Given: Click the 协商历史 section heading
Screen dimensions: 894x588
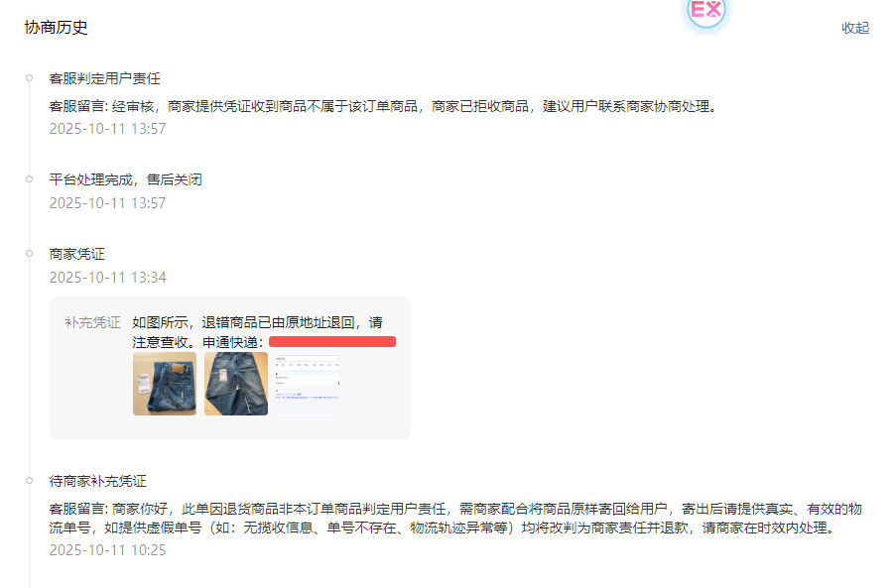Looking at the screenshot, I should click(56, 28).
